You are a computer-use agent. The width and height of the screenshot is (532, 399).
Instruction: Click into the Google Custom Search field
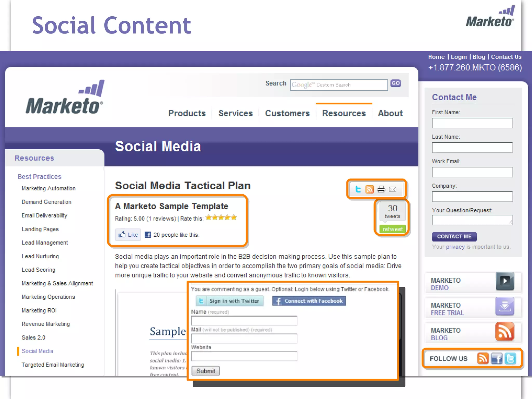pyautogui.click(x=339, y=85)
